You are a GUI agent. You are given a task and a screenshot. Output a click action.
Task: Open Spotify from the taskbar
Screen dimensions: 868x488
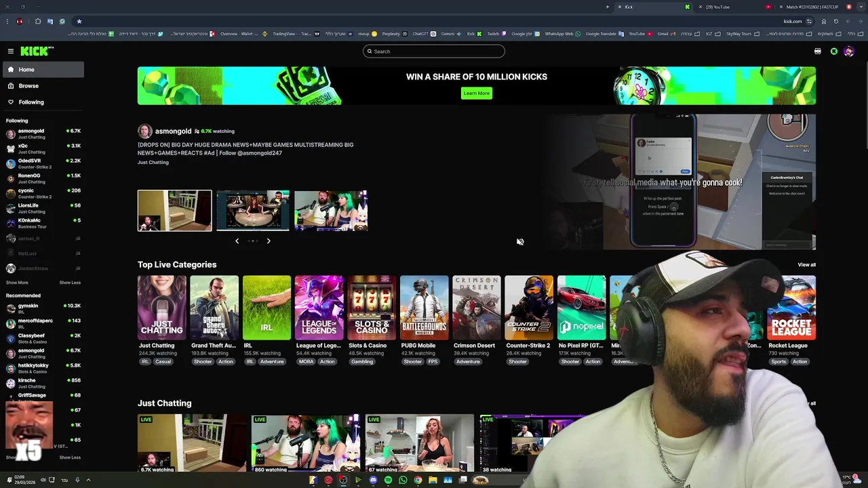(388, 480)
